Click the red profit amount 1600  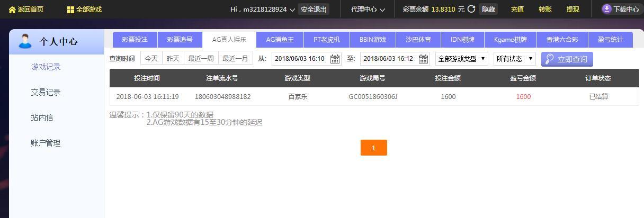click(523, 97)
